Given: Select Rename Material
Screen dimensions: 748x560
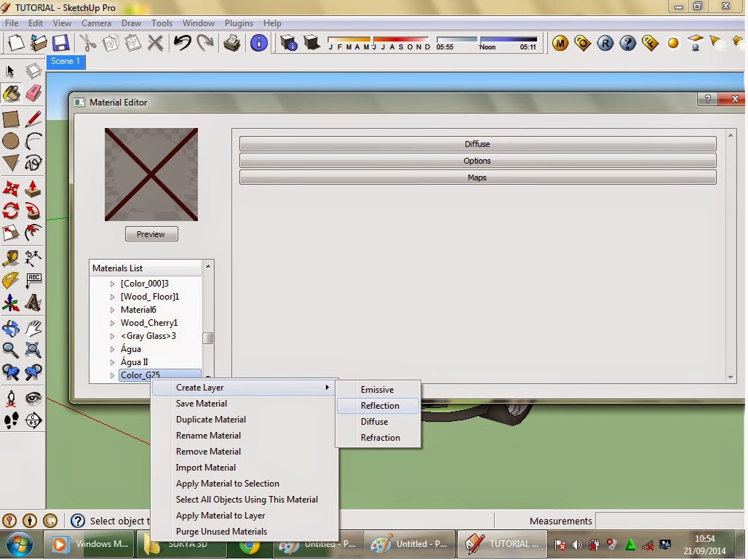Looking at the screenshot, I should pyautogui.click(x=244, y=436).
